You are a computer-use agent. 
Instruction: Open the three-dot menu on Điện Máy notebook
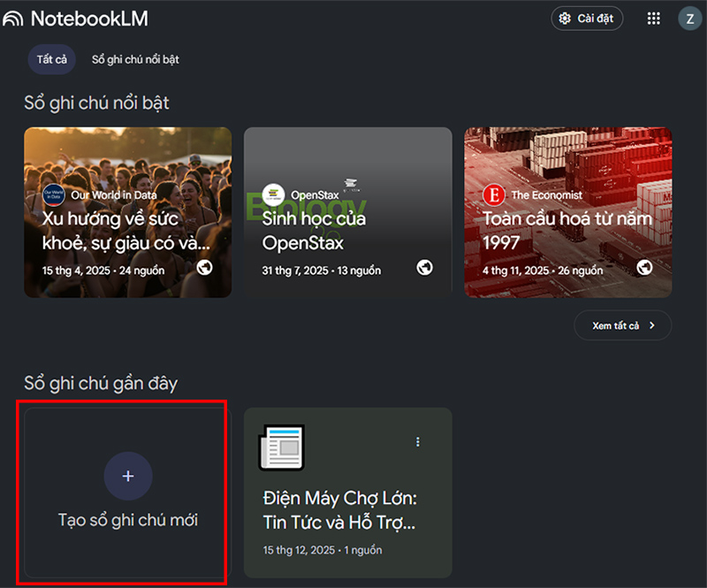[418, 442]
